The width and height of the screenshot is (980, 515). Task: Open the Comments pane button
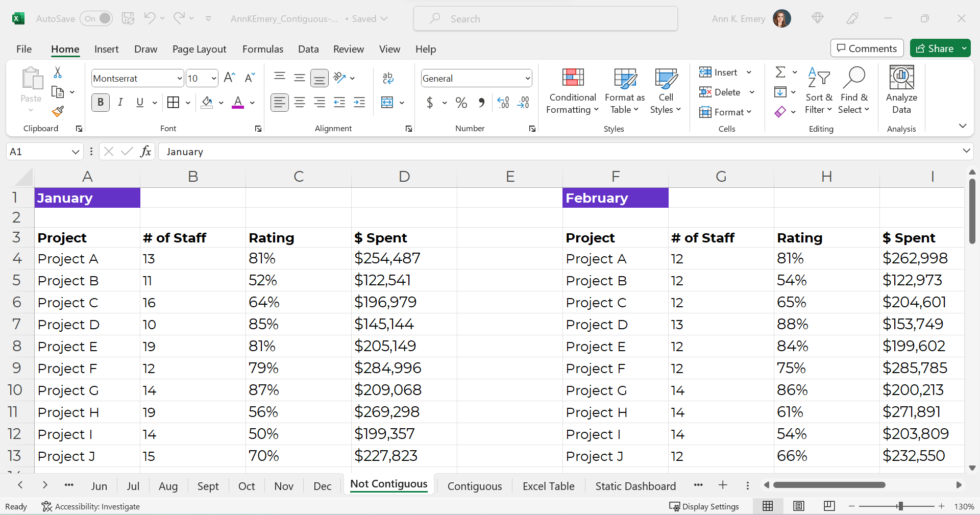[867, 48]
